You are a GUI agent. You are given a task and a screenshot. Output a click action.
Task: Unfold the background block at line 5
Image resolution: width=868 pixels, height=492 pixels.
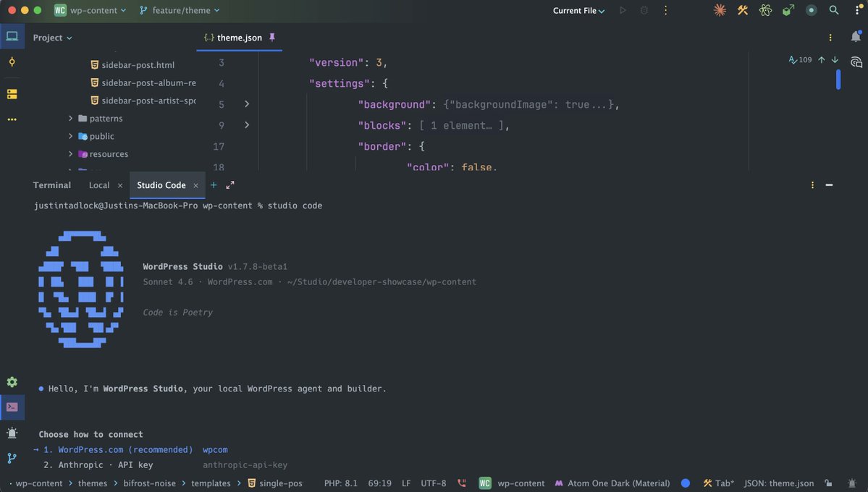[x=247, y=104]
